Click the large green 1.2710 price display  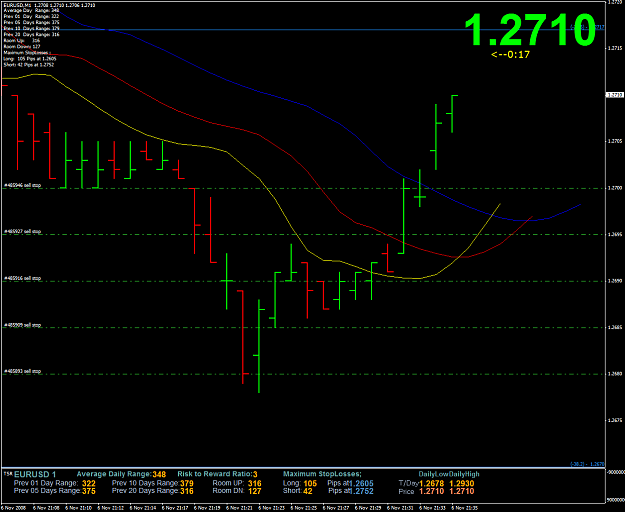[530, 31]
